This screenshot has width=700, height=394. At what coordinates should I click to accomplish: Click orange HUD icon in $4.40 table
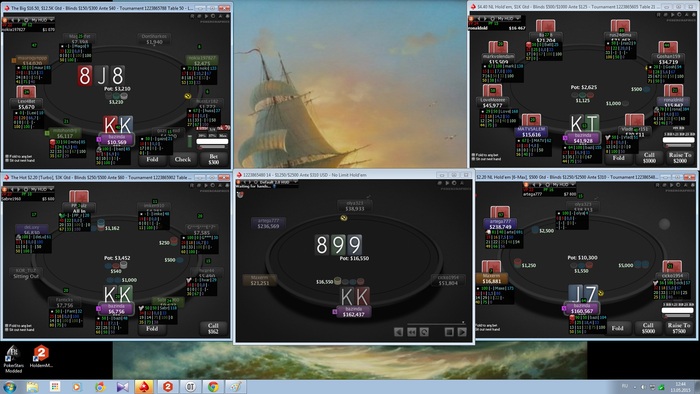coord(472,18)
